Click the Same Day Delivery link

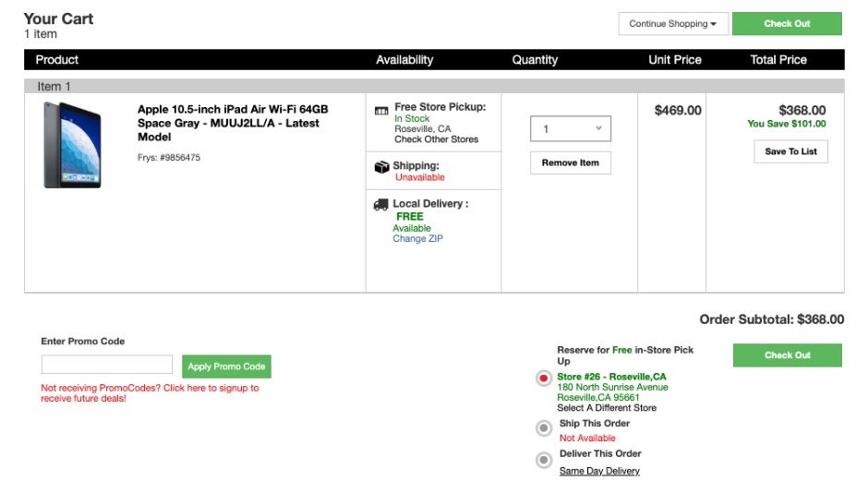[599, 471]
